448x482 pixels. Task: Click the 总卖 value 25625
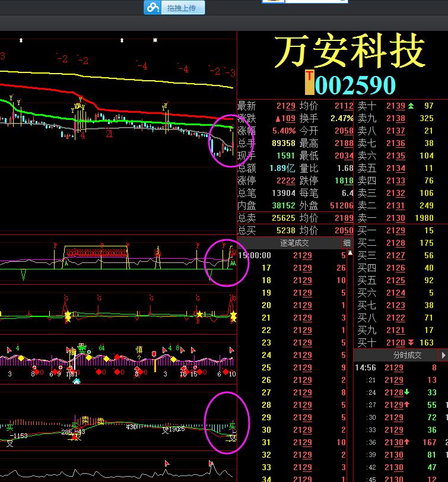(x=283, y=218)
